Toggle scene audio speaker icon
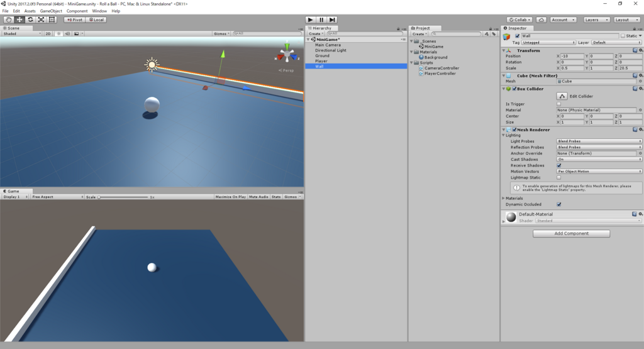 tap(67, 34)
